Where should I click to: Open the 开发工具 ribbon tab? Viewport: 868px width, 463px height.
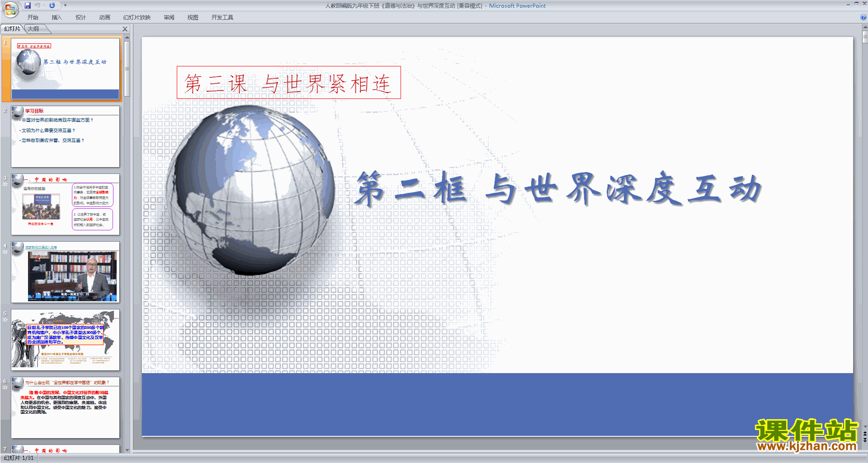(222, 18)
